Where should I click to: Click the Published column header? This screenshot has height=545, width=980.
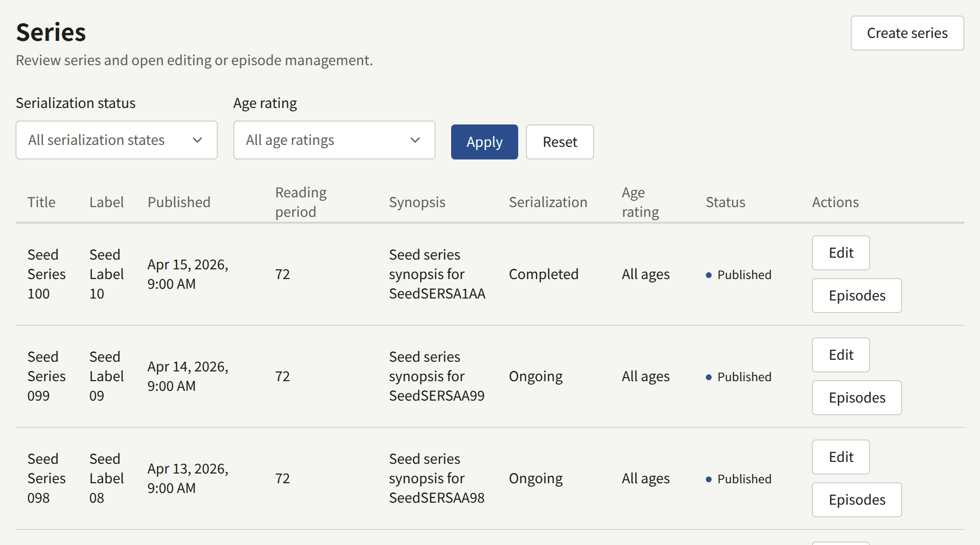(179, 202)
